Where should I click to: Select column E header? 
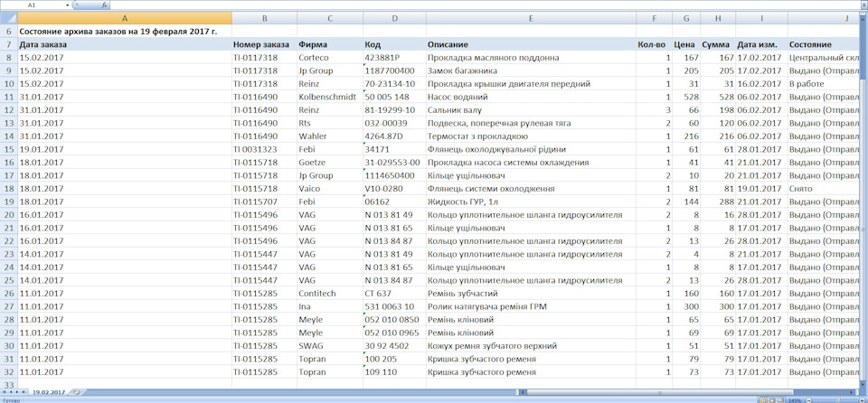click(x=531, y=18)
